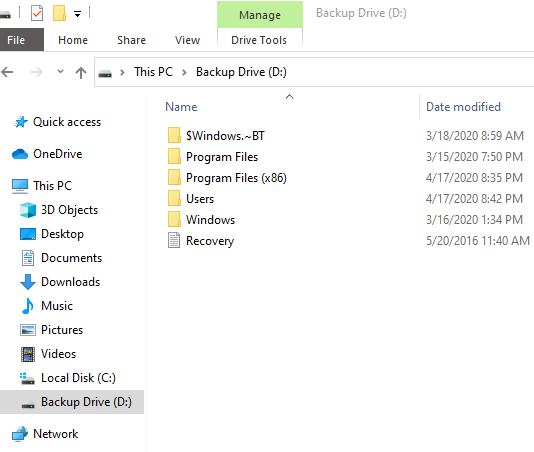Go up one level with Up arrow

point(81,73)
